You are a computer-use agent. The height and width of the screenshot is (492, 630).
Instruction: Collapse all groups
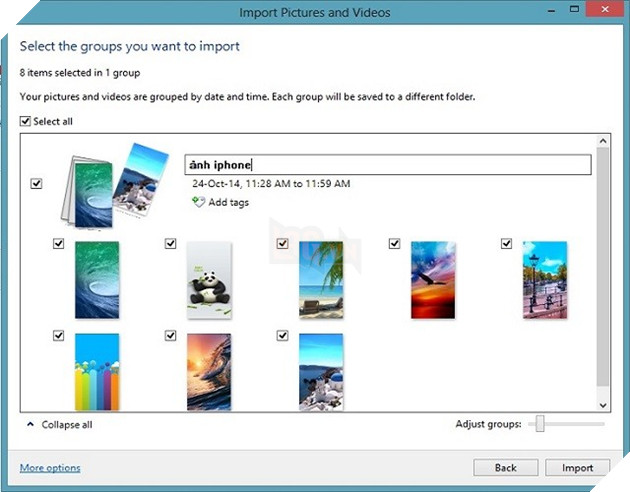(x=66, y=425)
